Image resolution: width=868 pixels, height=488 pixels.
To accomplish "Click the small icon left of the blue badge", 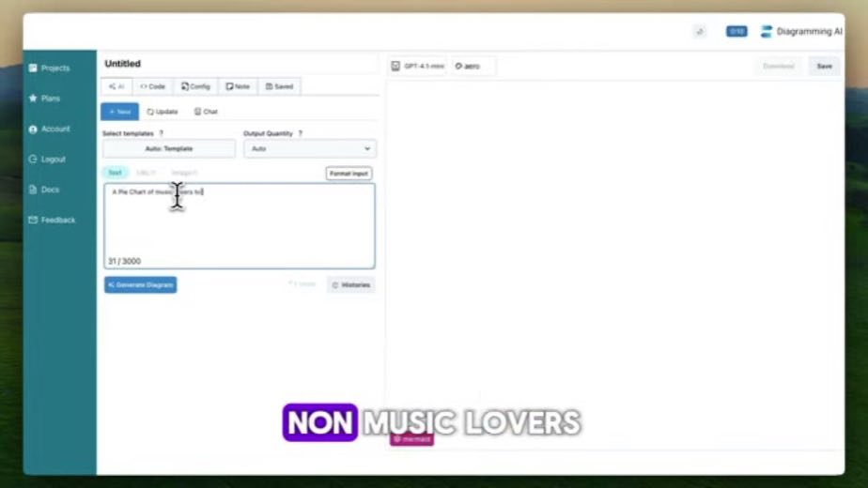I will click(x=700, y=32).
